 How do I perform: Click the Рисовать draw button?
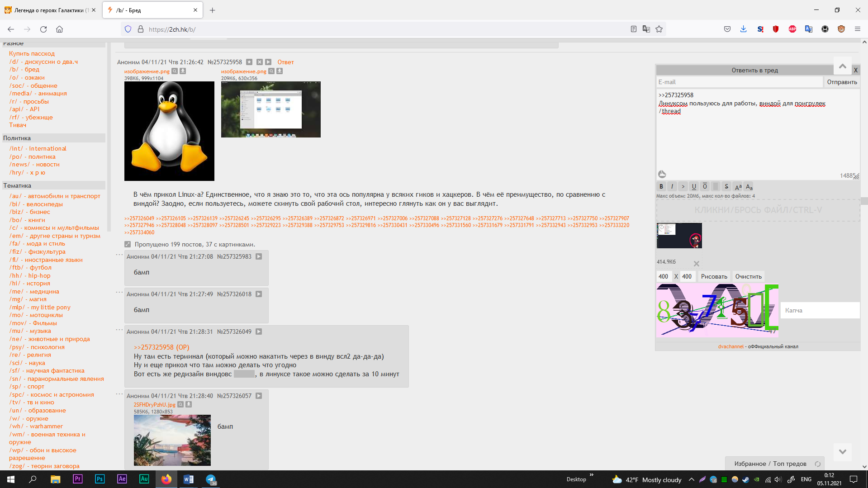(714, 276)
